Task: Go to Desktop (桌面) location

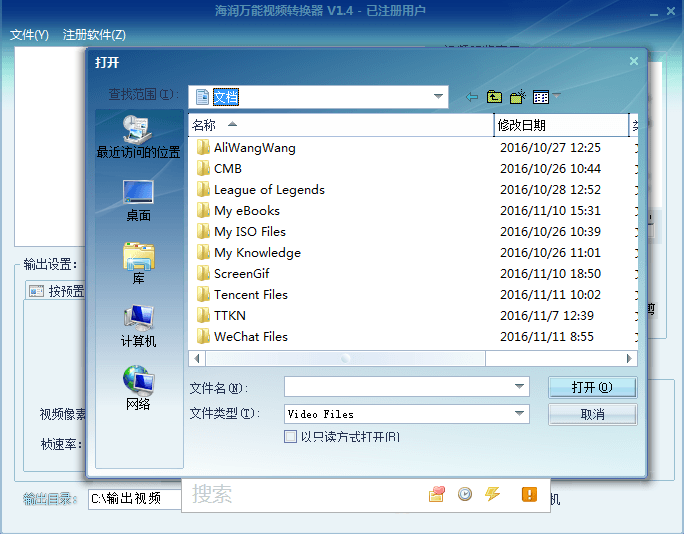Action: (x=138, y=200)
